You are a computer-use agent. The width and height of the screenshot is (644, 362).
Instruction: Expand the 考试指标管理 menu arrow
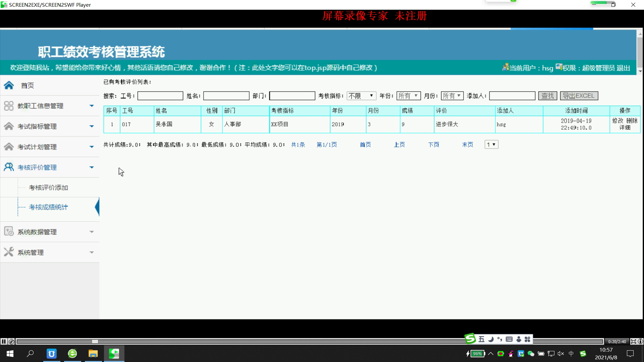click(x=92, y=126)
